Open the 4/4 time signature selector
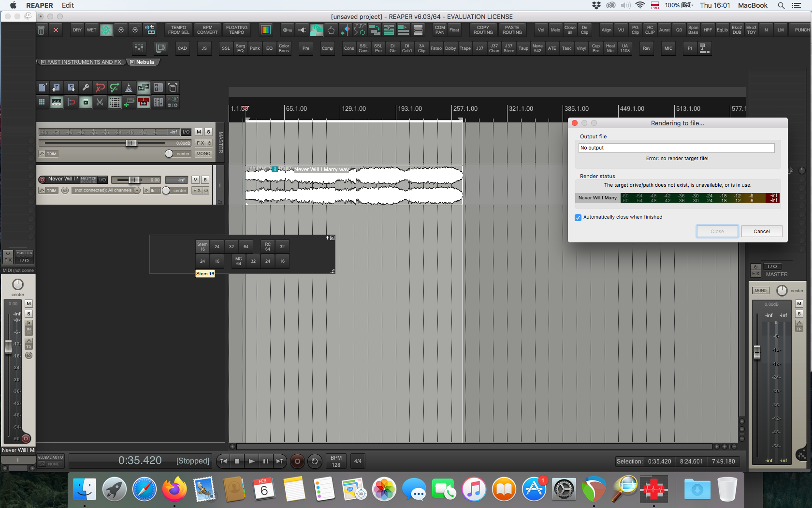812x508 pixels. click(358, 461)
